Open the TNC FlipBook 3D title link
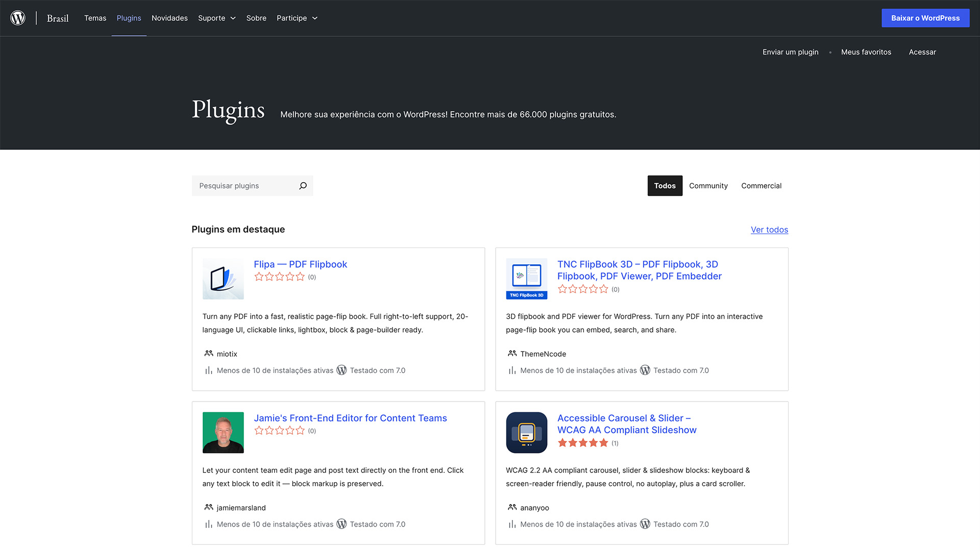The height and width of the screenshot is (551, 980). (639, 270)
